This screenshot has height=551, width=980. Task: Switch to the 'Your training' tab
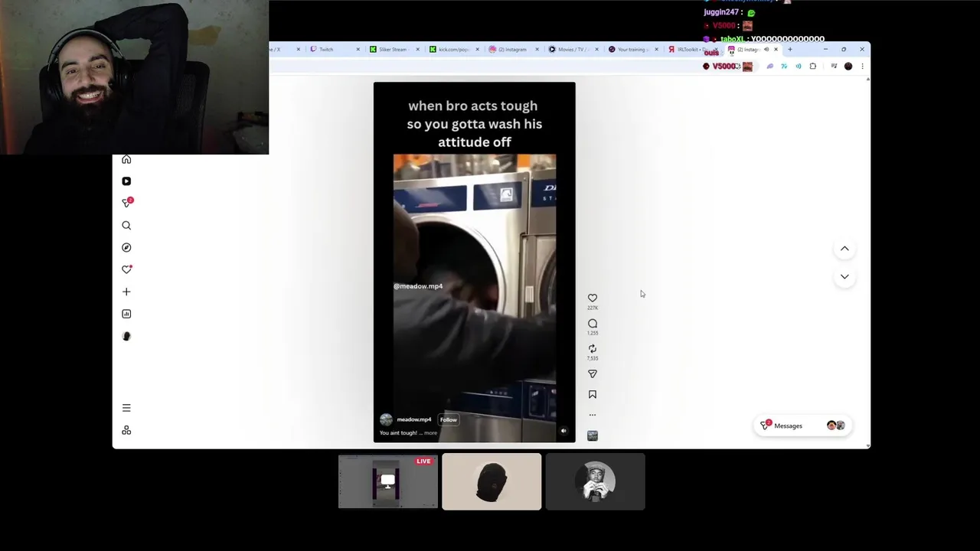click(632, 49)
